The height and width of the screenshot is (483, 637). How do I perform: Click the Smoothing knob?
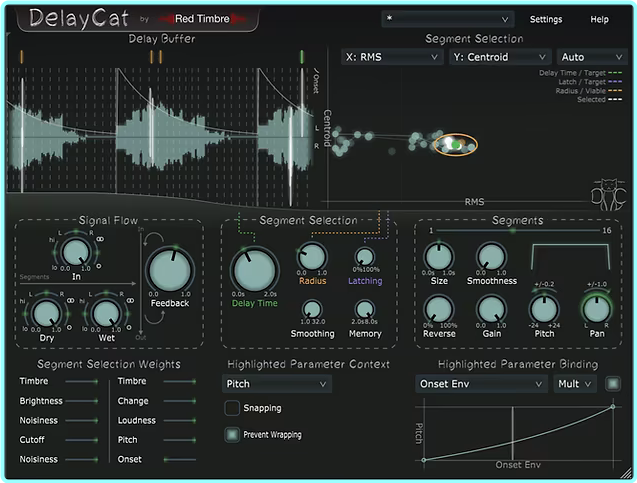pyautogui.click(x=312, y=310)
